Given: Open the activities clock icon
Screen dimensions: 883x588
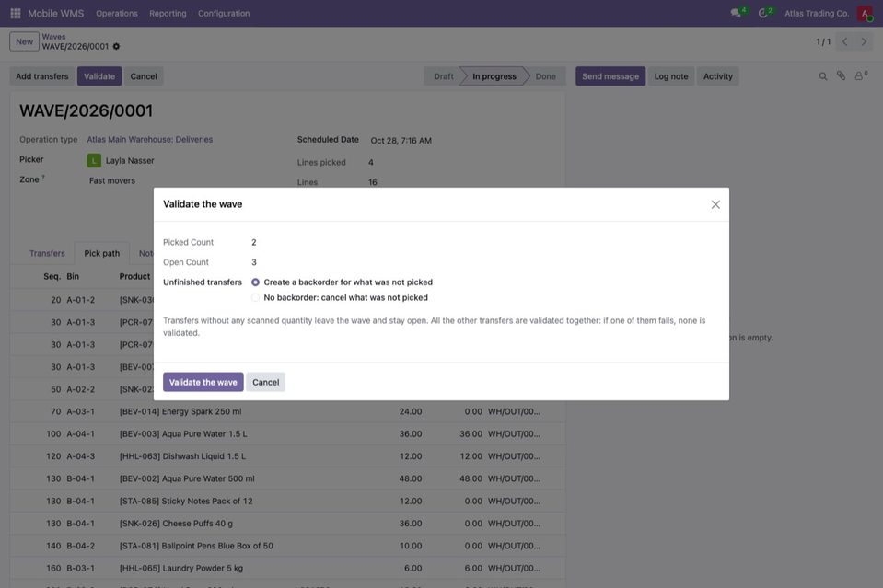Looking at the screenshot, I should tap(763, 13).
